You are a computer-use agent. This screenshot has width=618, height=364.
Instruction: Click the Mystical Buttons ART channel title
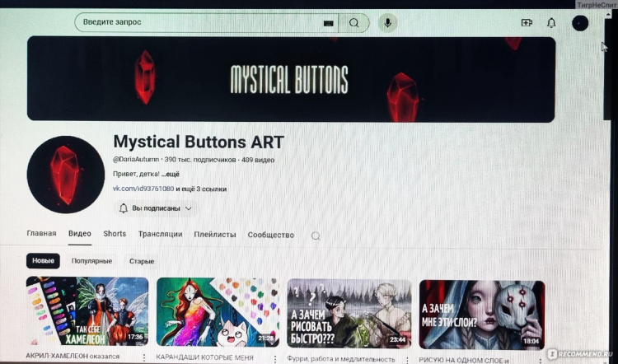[x=199, y=142]
